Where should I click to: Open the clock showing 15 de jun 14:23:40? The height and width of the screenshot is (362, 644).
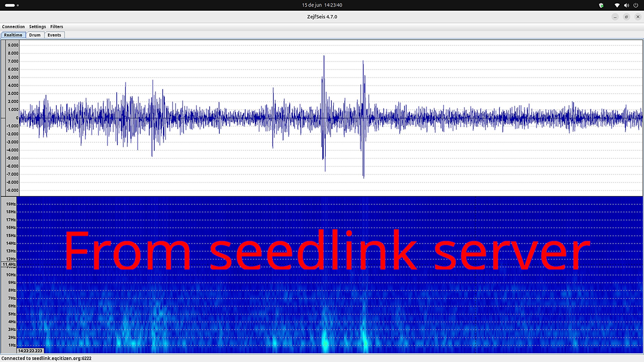tap(322, 5)
